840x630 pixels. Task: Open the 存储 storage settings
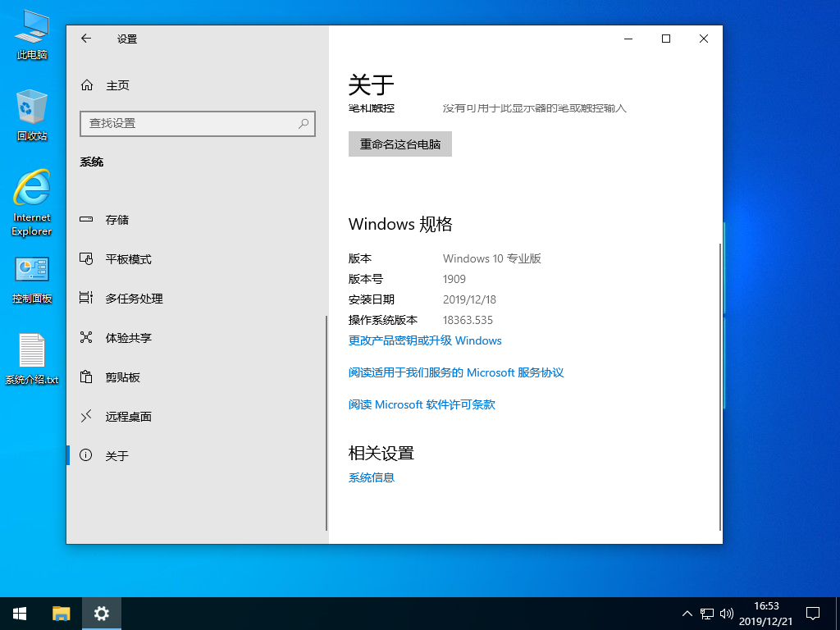coord(116,220)
